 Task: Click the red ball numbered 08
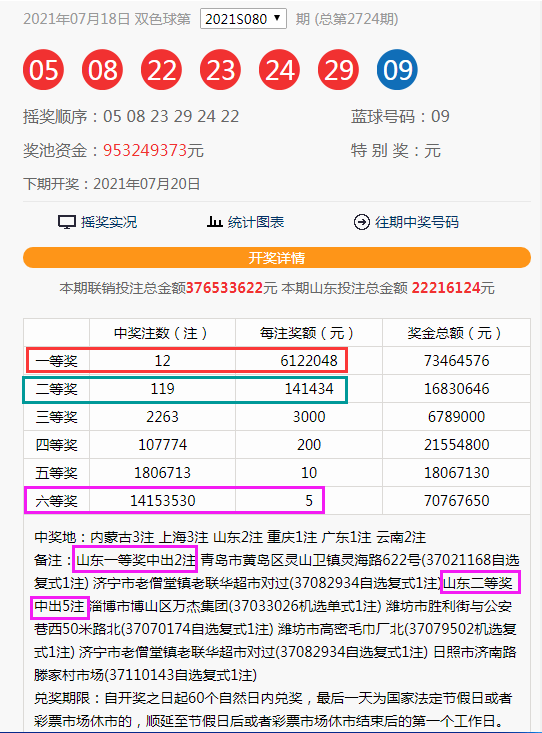coord(102,70)
